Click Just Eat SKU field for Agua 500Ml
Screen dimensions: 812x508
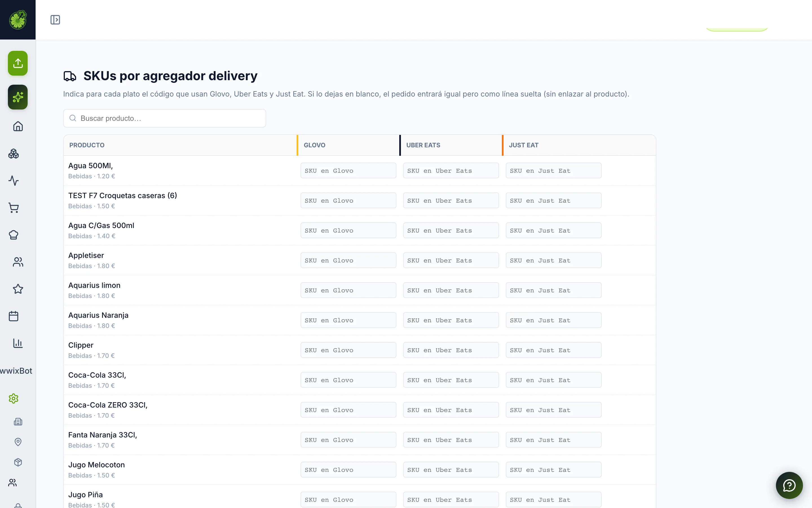pyautogui.click(x=553, y=171)
